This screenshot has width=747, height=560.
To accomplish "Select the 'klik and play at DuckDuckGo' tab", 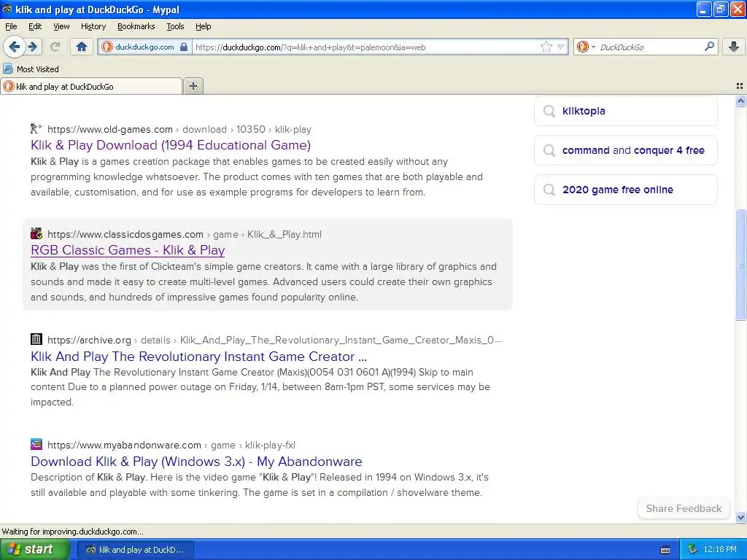I will [91, 87].
